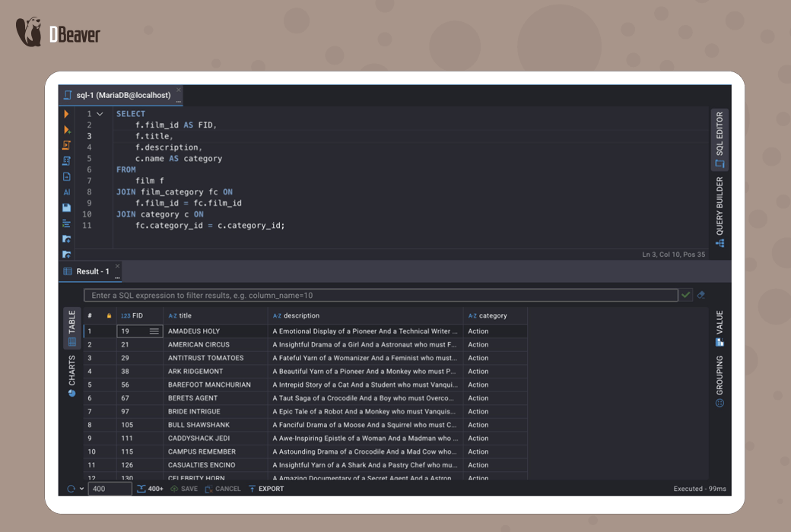The width and height of the screenshot is (791, 532).
Task: Open the AI assistant in the editor sidebar
Action: tap(67, 192)
